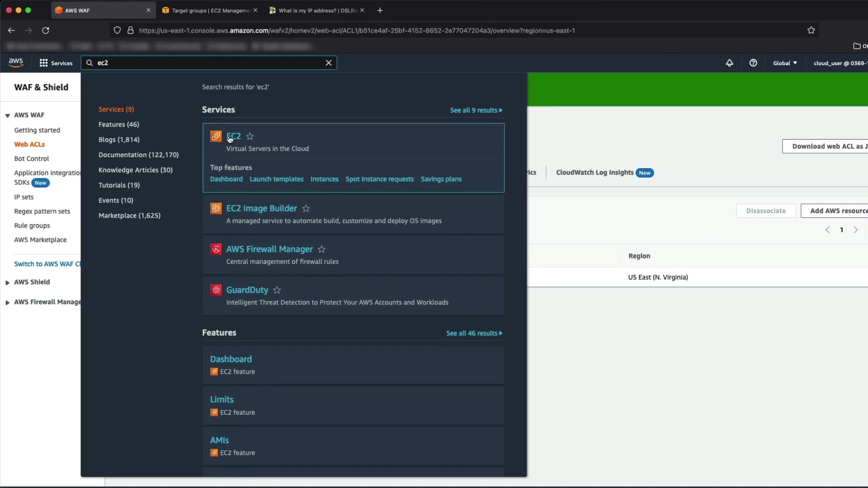Viewport: 868px width, 488px height.
Task: Click the AWS logo home icon
Action: click(x=16, y=62)
